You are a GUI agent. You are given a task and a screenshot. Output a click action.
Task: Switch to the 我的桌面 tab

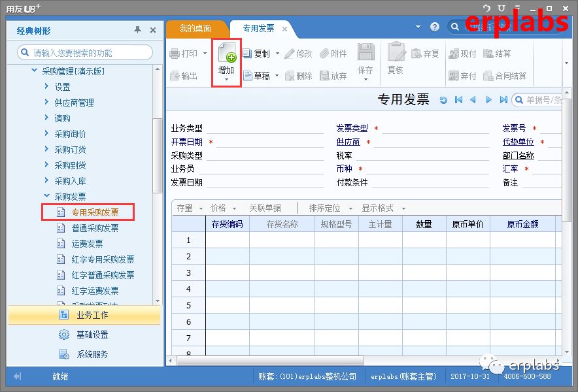click(195, 28)
